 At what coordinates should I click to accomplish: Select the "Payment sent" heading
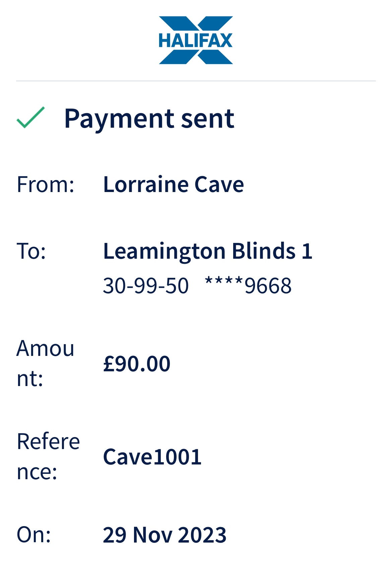pyautogui.click(x=149, y=118)
